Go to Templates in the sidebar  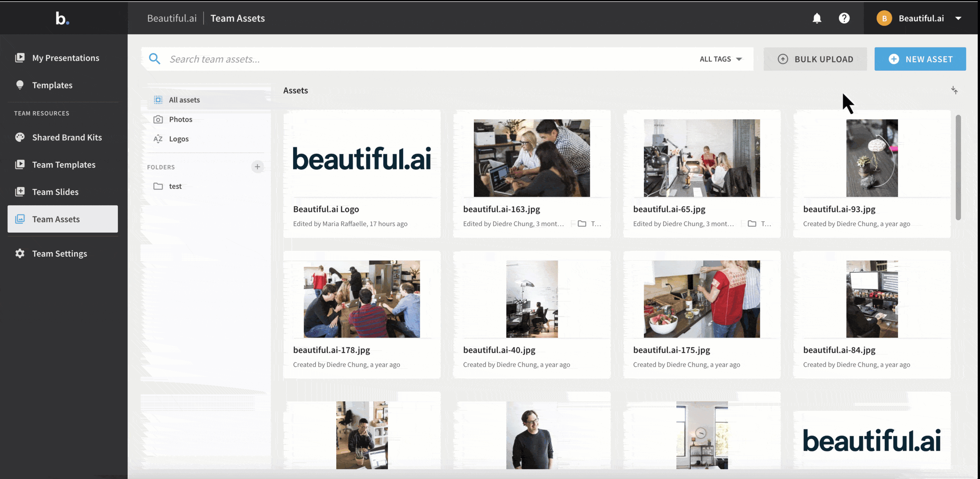point(63,85)
